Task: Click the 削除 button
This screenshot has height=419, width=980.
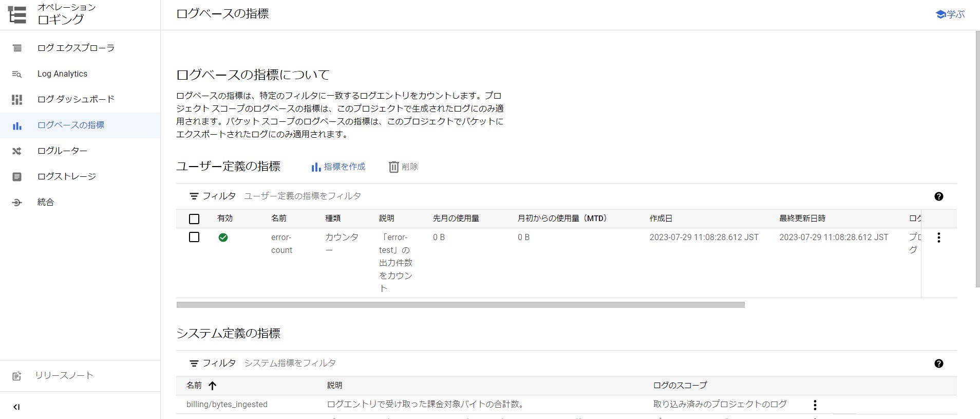Action: tap(404, 167)
